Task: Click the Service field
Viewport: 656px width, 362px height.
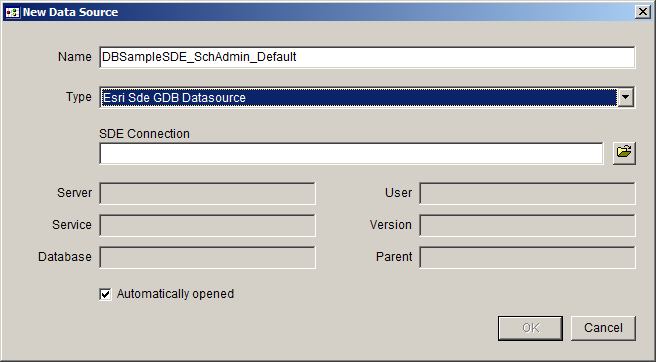Action: pos(208,226)
